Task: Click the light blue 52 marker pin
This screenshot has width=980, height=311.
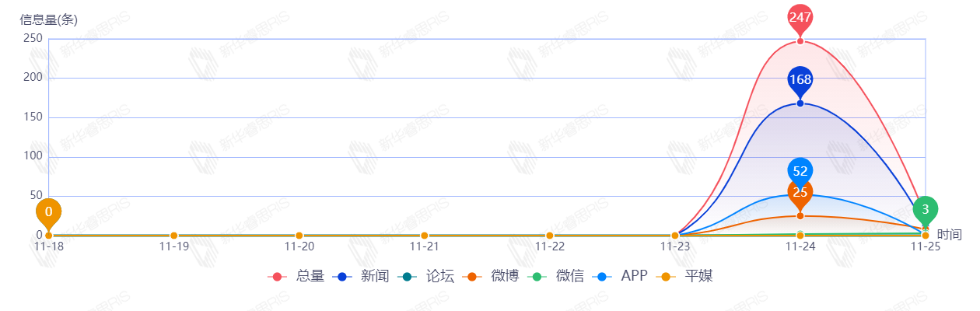Action: coord(800,170)
